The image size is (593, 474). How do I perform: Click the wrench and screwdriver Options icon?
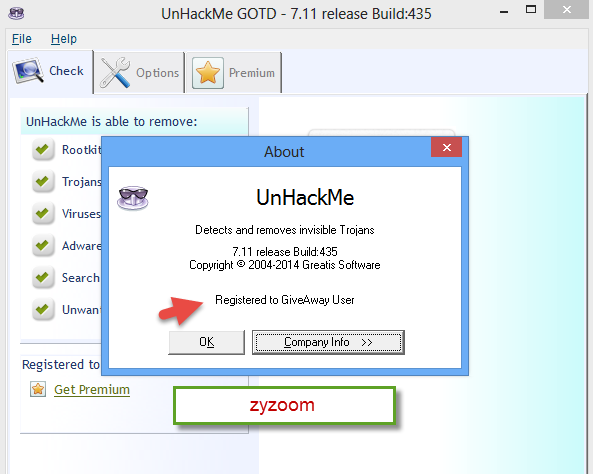115,72
